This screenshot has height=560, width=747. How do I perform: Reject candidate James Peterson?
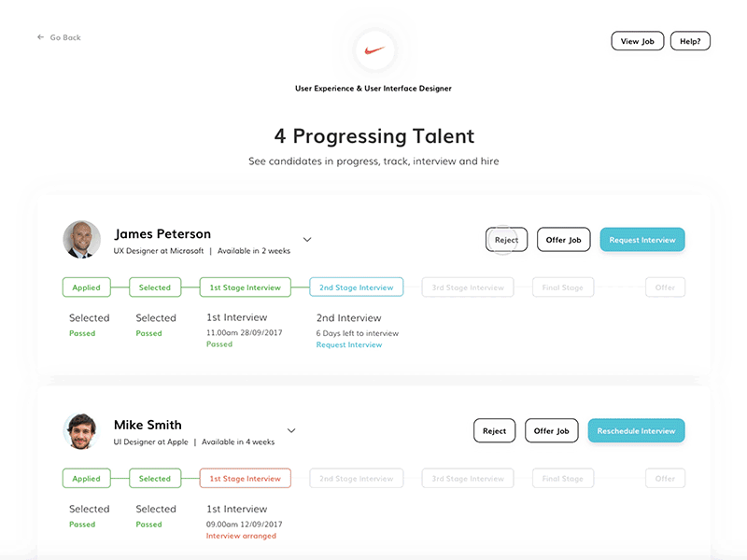point(506,240)
